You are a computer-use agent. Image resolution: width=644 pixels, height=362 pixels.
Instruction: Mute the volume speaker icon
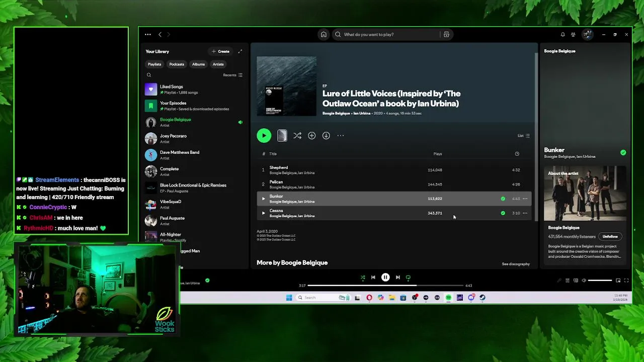tap(584, 281)
